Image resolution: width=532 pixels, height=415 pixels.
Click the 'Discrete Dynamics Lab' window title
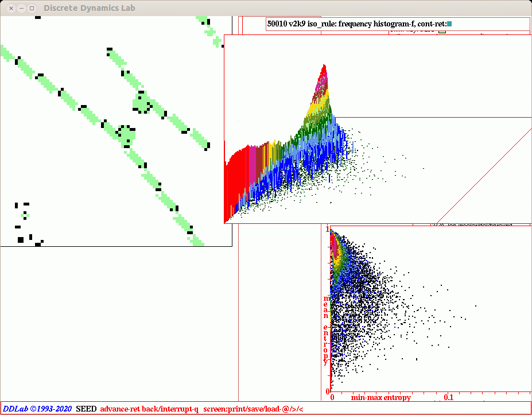(89, 8)
